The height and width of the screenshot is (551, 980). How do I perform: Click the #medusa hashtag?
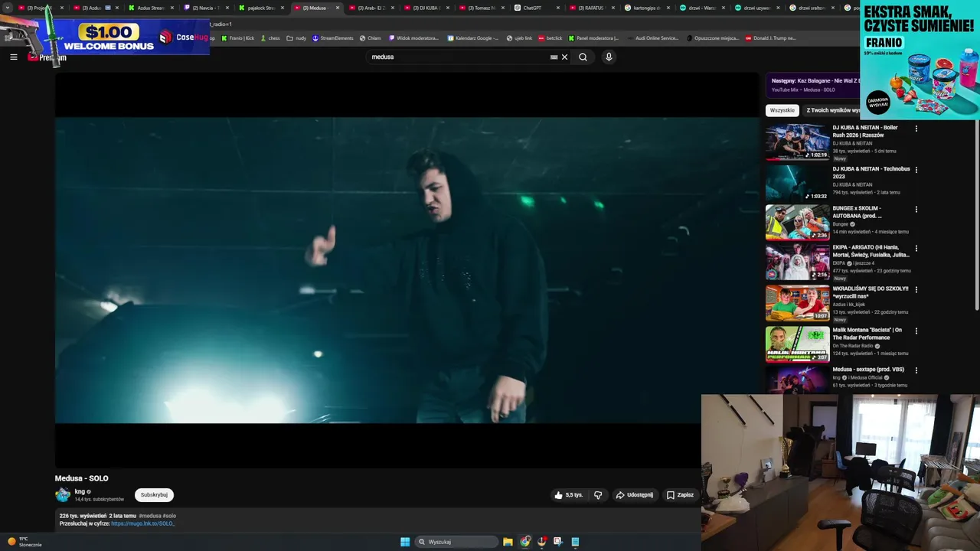(149, 516)
